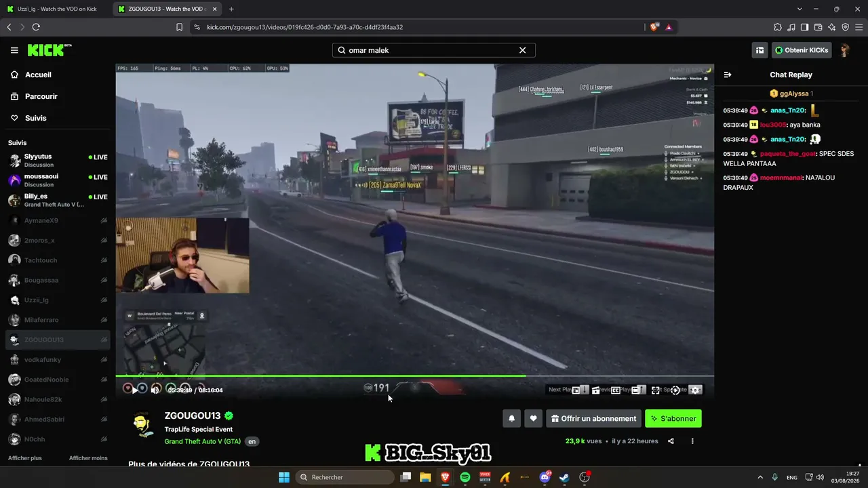Open the user profile avatar
Viewport: 868px width, 488px height.
pyautogui.click(x=845, y=50)
